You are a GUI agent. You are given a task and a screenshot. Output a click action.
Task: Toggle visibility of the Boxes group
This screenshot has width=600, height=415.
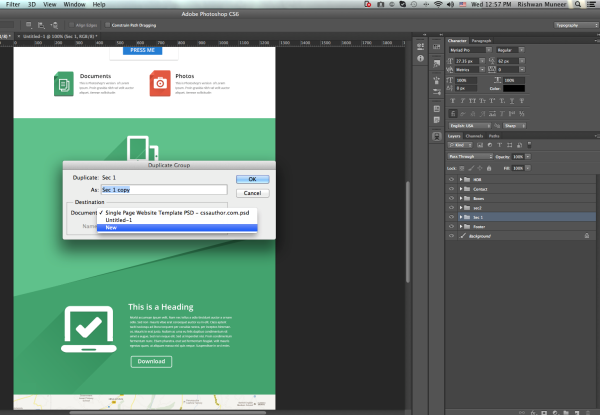(x=452, y=198)
